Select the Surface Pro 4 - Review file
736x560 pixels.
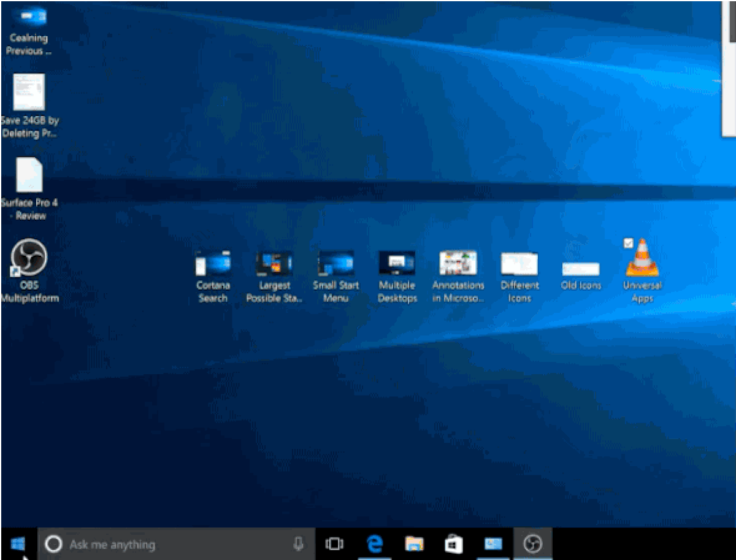[x=29, y=188]
